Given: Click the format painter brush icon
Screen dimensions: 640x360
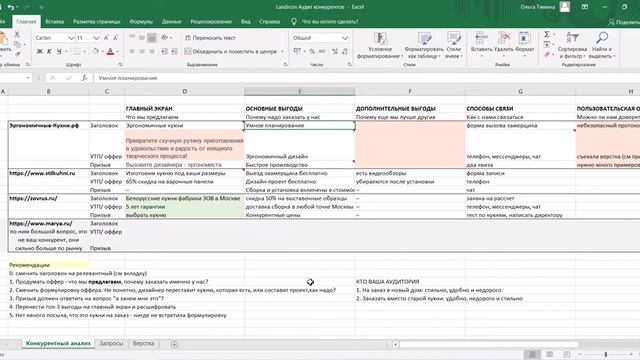Looking at the screenshot, I should click(x=18, y=54).
